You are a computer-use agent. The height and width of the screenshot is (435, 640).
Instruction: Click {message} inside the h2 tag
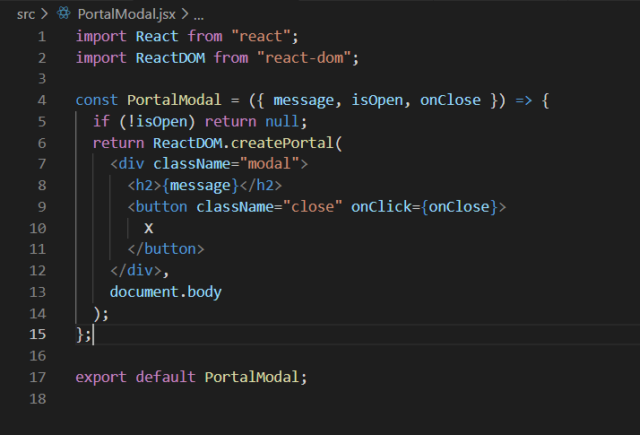[200, 186]
